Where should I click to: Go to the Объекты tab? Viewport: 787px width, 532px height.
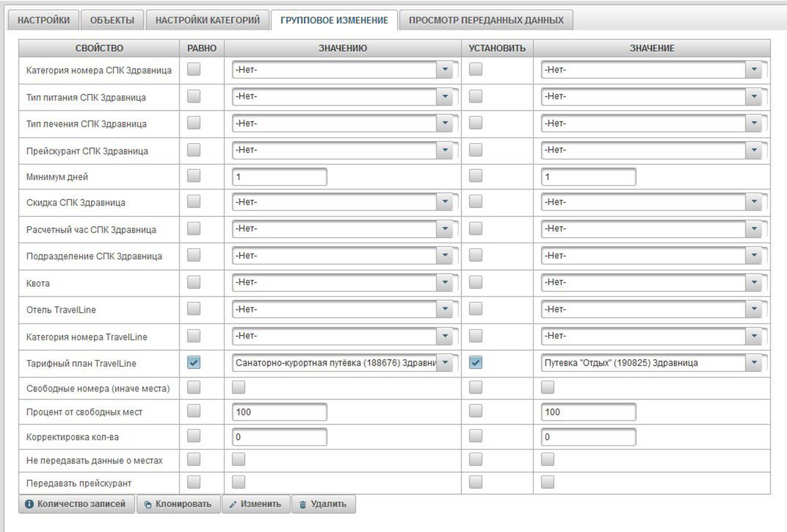(112, 21)
